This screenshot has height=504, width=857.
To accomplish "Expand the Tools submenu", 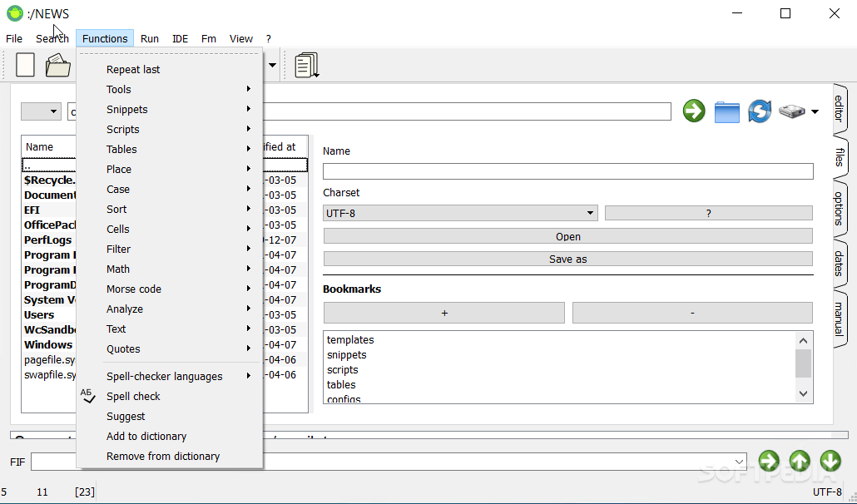I will (170, 89).
